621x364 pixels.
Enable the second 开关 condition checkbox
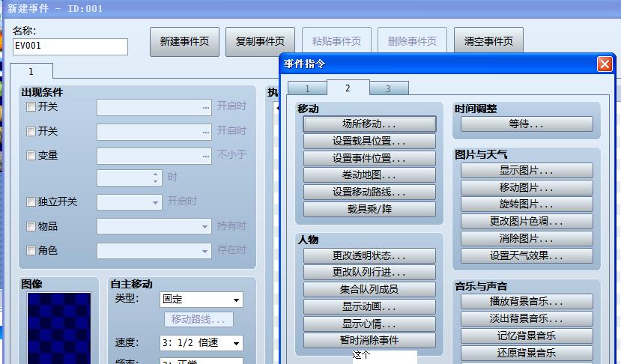(31, 131)
